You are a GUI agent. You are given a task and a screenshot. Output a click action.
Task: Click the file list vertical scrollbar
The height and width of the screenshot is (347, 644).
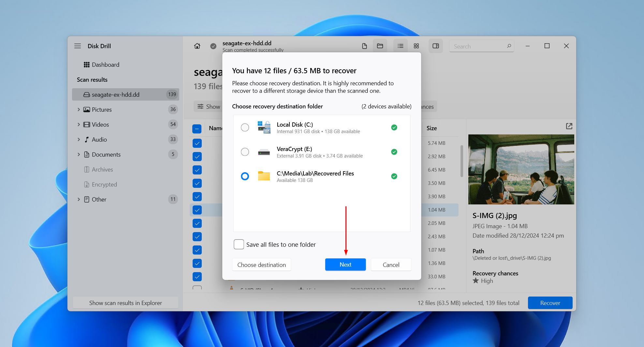pyautogui.click(x=461, y=161)
